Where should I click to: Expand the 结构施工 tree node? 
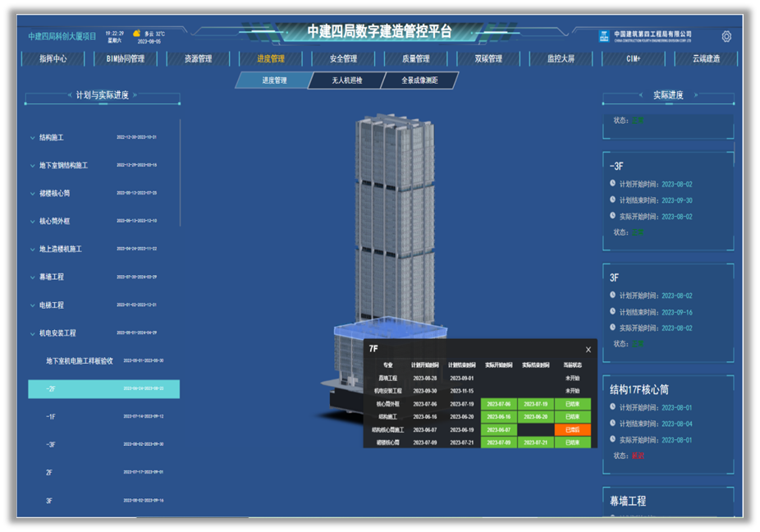click(33, 138)
